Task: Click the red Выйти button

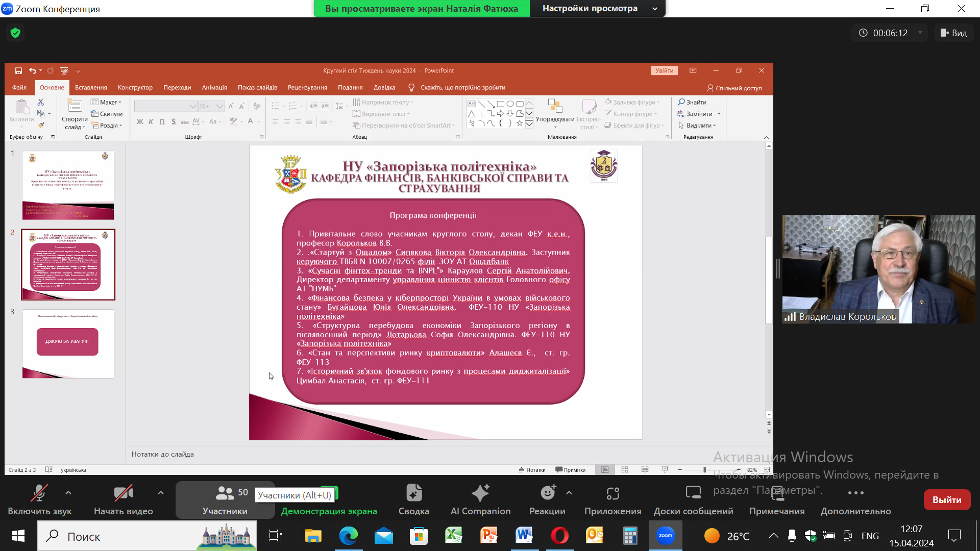Action: coord(947,500)
